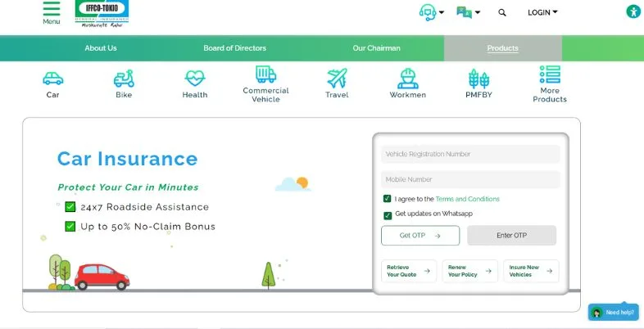The height and width of the screenshot is (329, 644).
Task: Open the LOGIN dropdown
Action: [542, 13]
